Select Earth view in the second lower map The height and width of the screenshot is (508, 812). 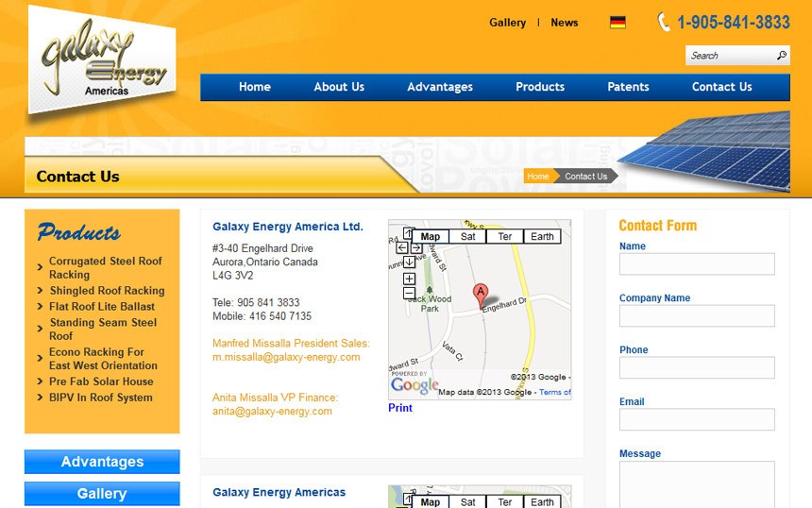tap(542, 501)
